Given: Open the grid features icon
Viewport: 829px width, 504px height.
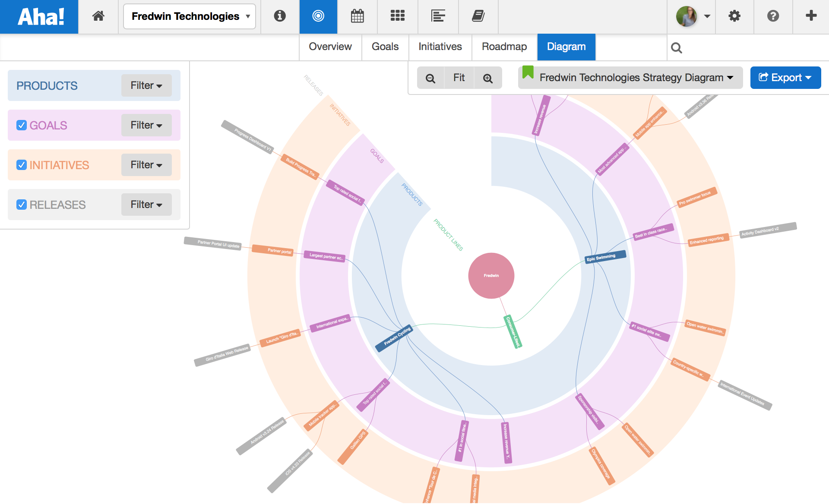Looking at the screenshot, I should point(397,16).
